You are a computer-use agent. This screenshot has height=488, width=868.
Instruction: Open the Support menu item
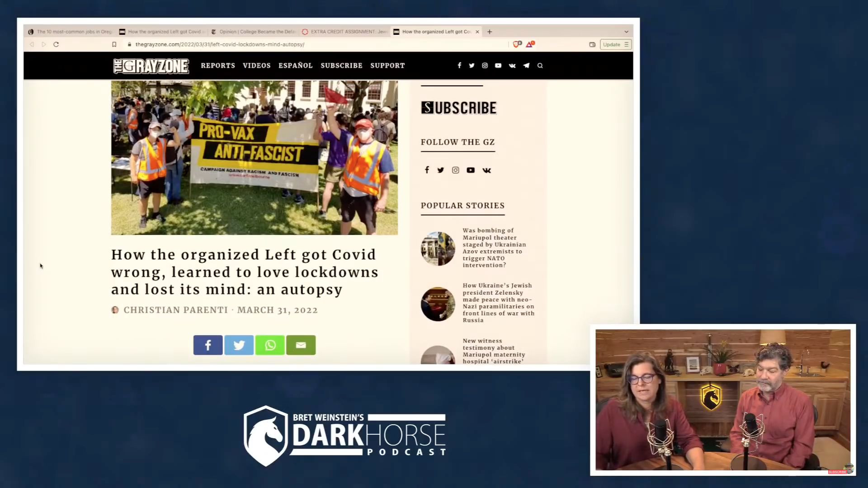tap(388, 66)
